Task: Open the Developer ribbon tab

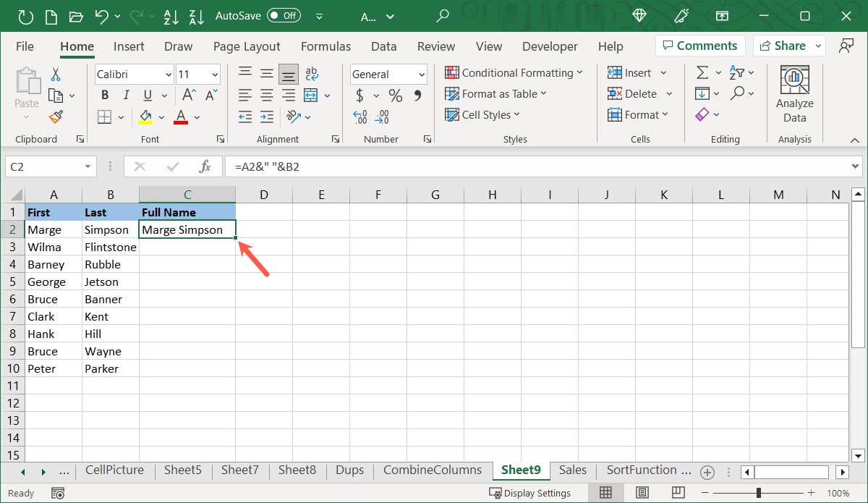Action: 550,46
